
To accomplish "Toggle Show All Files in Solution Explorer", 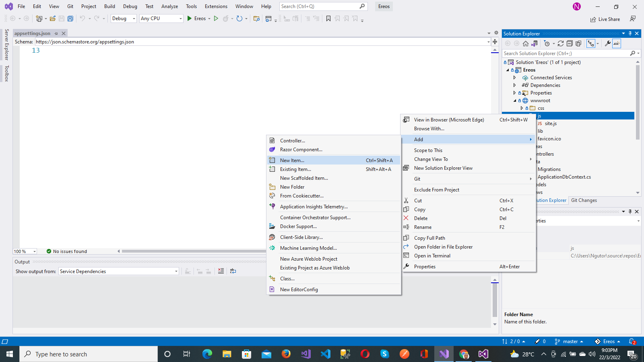I will pyautogui.click(x=578, y=43).
